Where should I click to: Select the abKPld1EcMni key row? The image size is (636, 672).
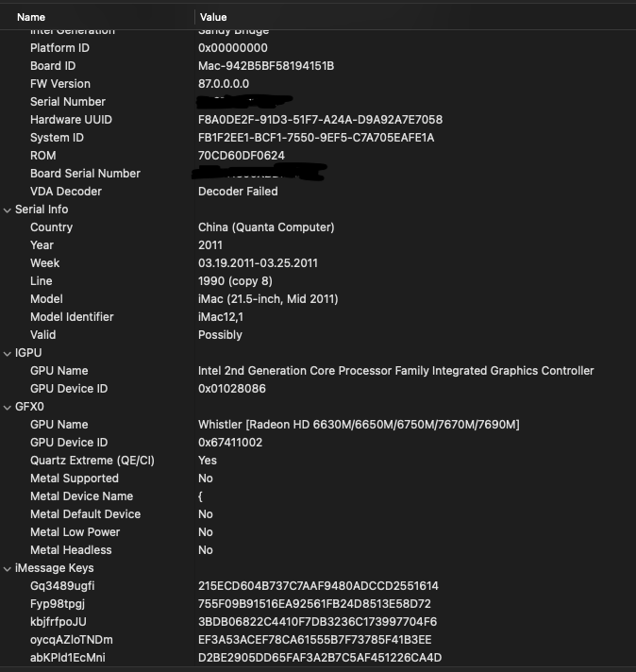point(68,658)
